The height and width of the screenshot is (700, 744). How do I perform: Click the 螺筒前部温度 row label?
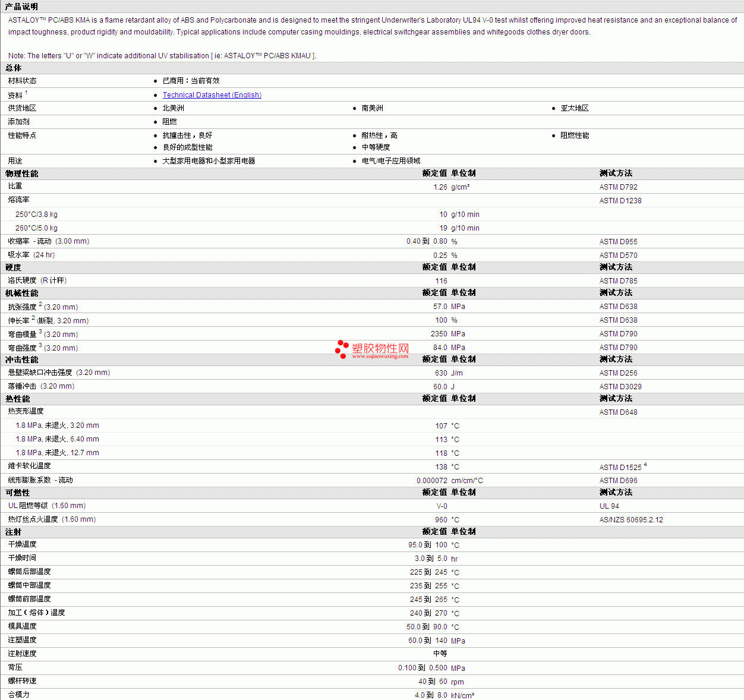click(30, 600)
